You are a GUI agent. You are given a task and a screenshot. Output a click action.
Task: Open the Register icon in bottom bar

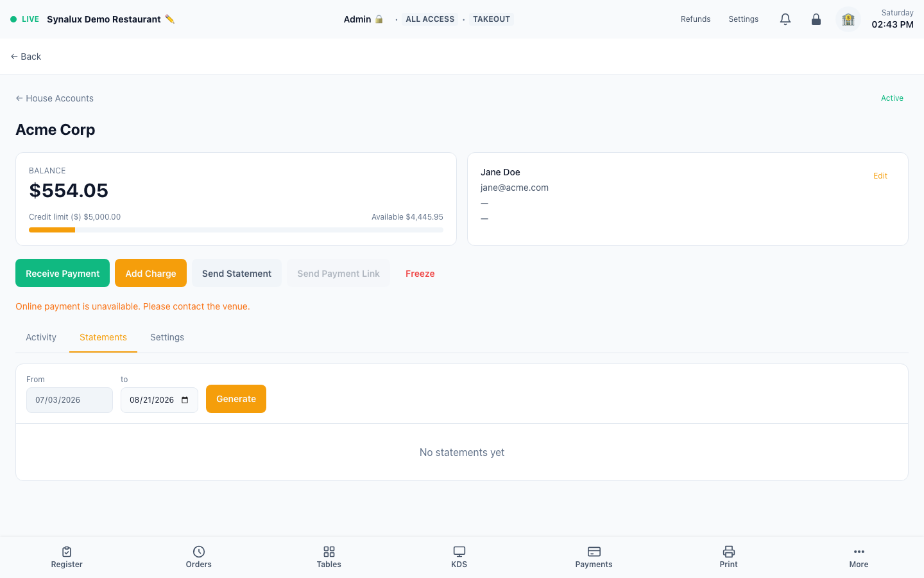tap(67, 552)
